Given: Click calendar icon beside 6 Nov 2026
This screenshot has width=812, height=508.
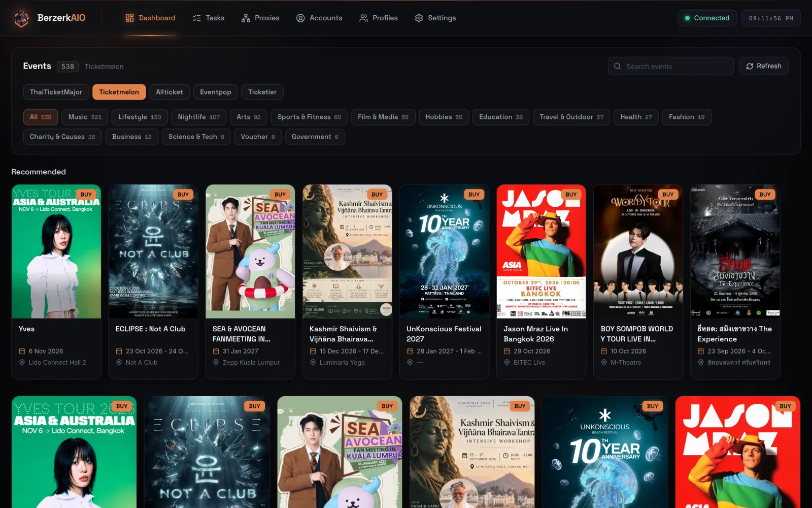Looking at the screenshot, I should 22,351.
